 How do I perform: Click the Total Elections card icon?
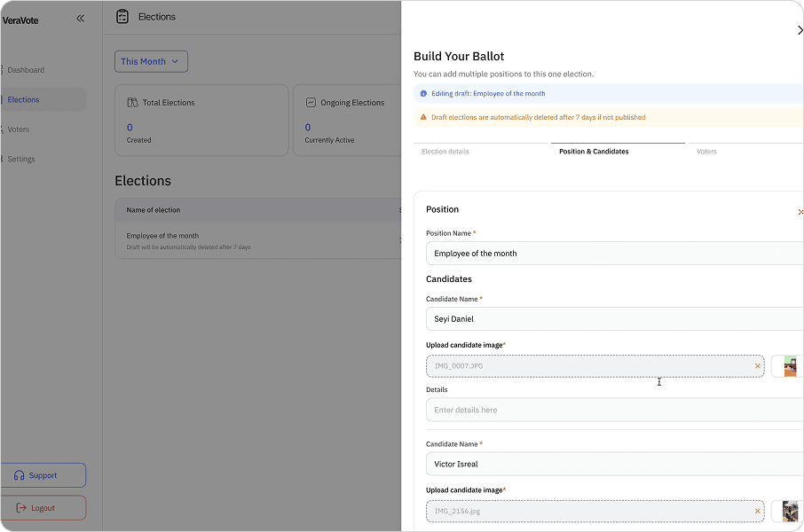tap(132, 103)
